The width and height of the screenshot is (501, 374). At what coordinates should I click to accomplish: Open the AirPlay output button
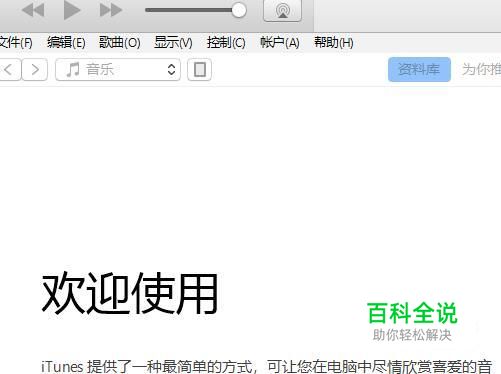coord(282,10)
